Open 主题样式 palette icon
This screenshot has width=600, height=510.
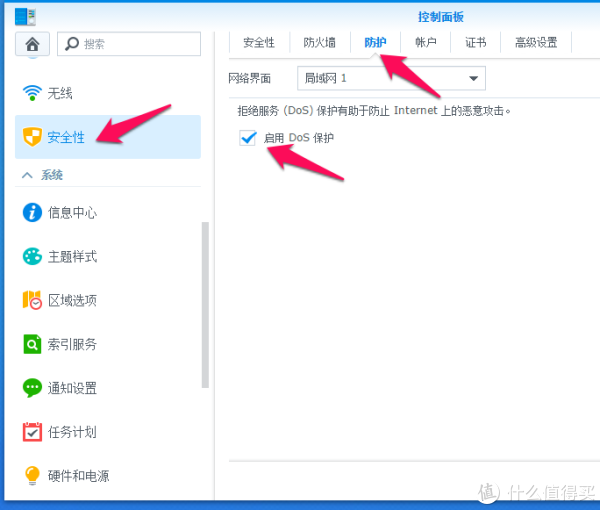point(32,256)
